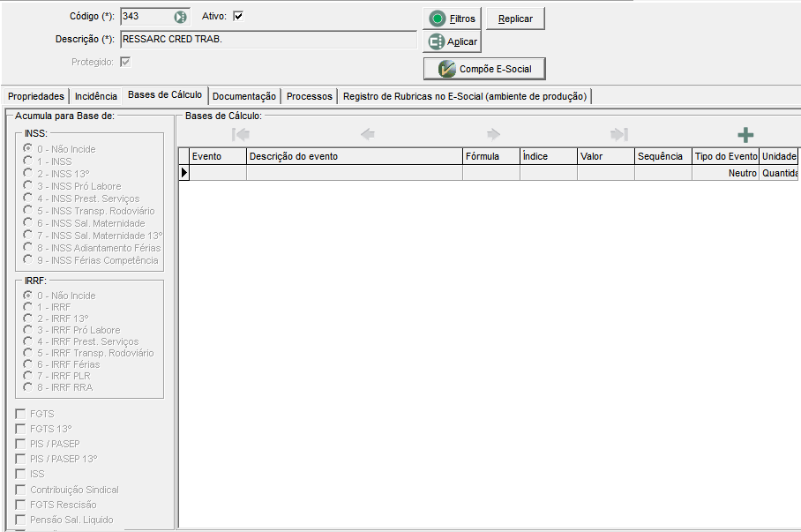
Task: Add a new base with plus icon
Action: pos(745,135)
